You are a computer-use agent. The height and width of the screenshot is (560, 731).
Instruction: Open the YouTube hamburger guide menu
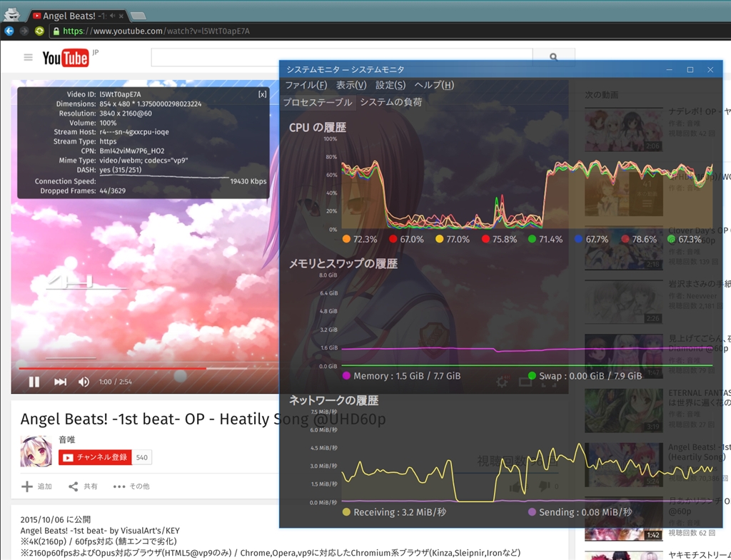[28, 57]
